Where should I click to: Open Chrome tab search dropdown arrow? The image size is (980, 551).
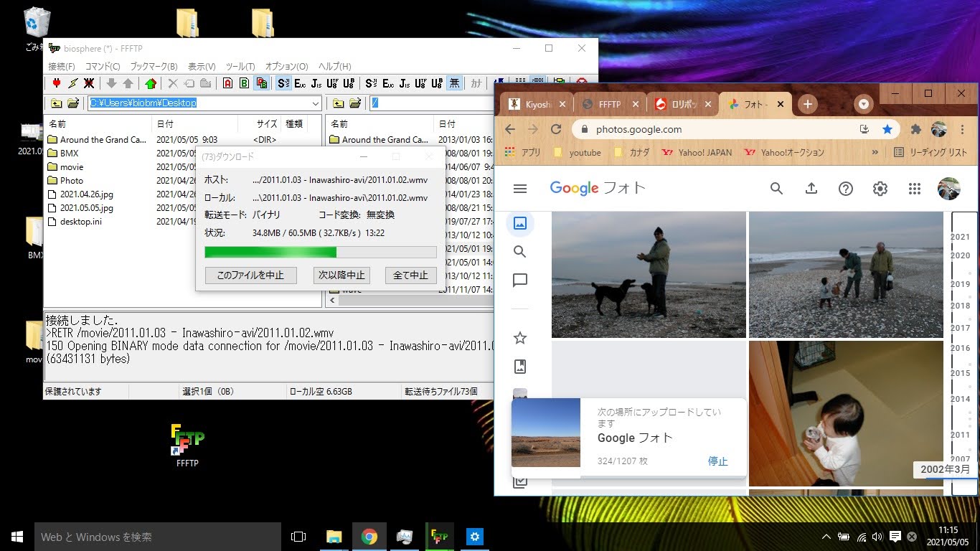[864, 104]
